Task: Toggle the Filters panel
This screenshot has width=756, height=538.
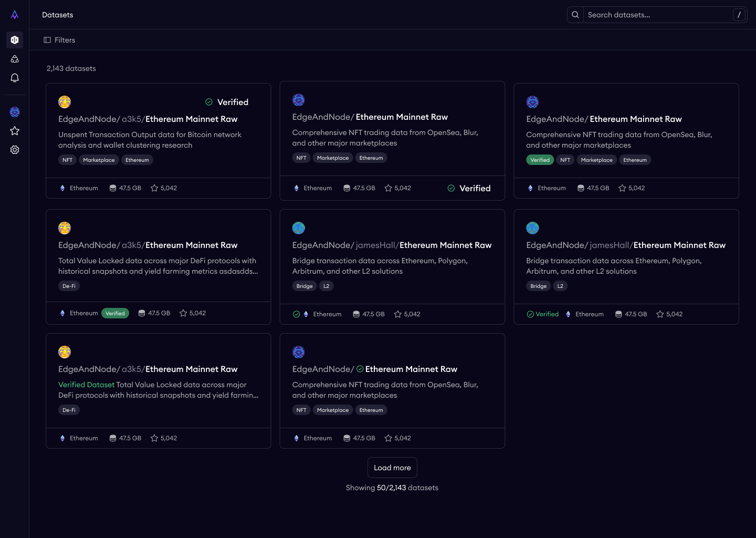Action: point(59,40)
